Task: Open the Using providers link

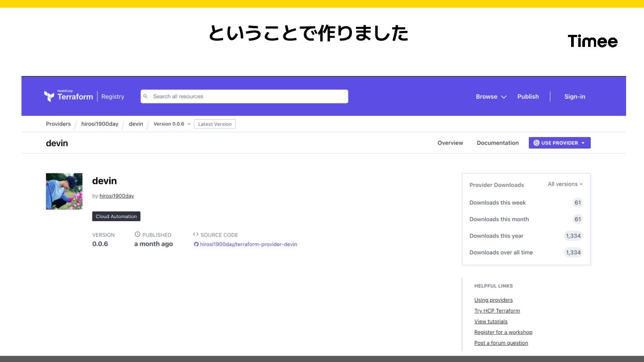Action: [493, 300]
